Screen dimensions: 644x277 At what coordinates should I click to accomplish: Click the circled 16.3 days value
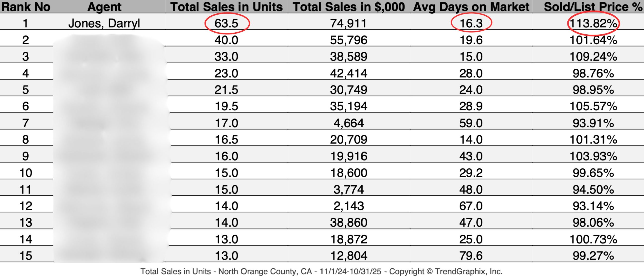point(471,23)
